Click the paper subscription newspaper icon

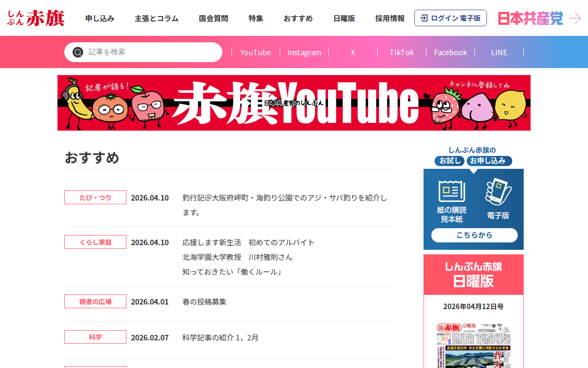pos(452,191)
